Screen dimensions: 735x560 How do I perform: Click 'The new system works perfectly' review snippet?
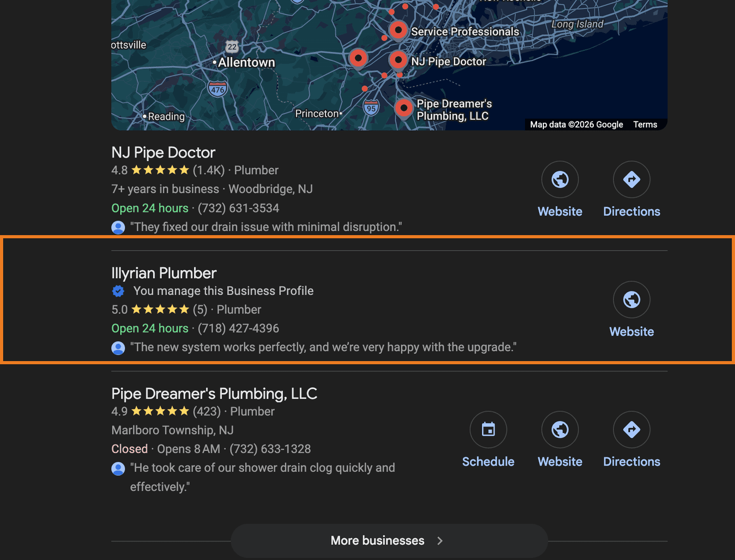(x=323, y=347)
